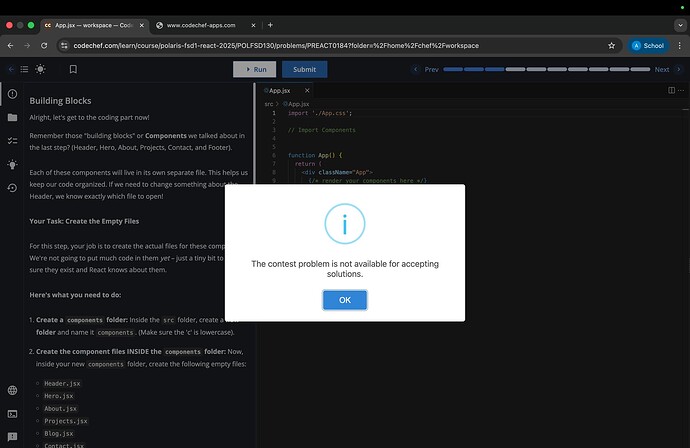Reload the page
Image resolution: width=690 pixels, height=448 pixels.
click(x=44, y=45)
